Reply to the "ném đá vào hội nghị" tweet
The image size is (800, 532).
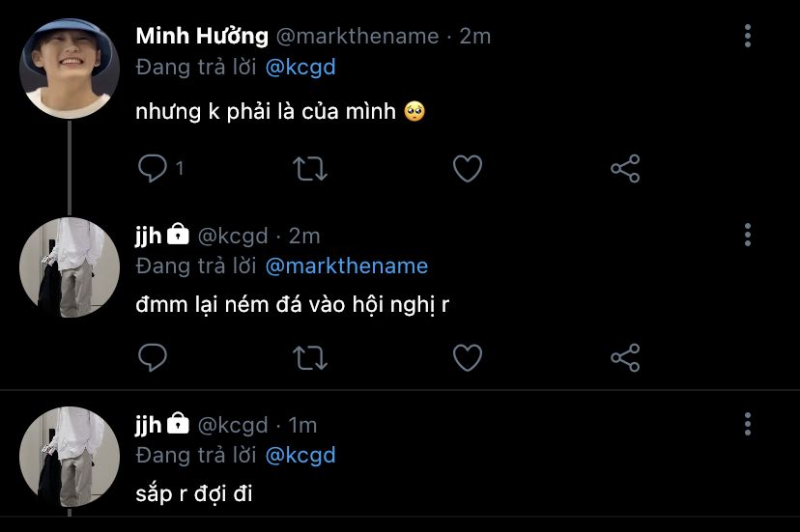[154, 358]
